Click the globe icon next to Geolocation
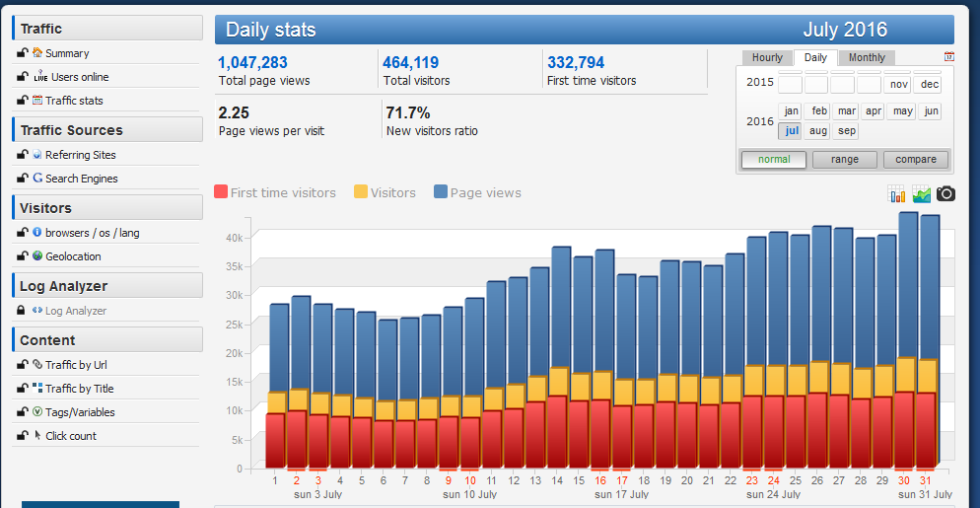 pyautogui.click(x=37, y=256)
